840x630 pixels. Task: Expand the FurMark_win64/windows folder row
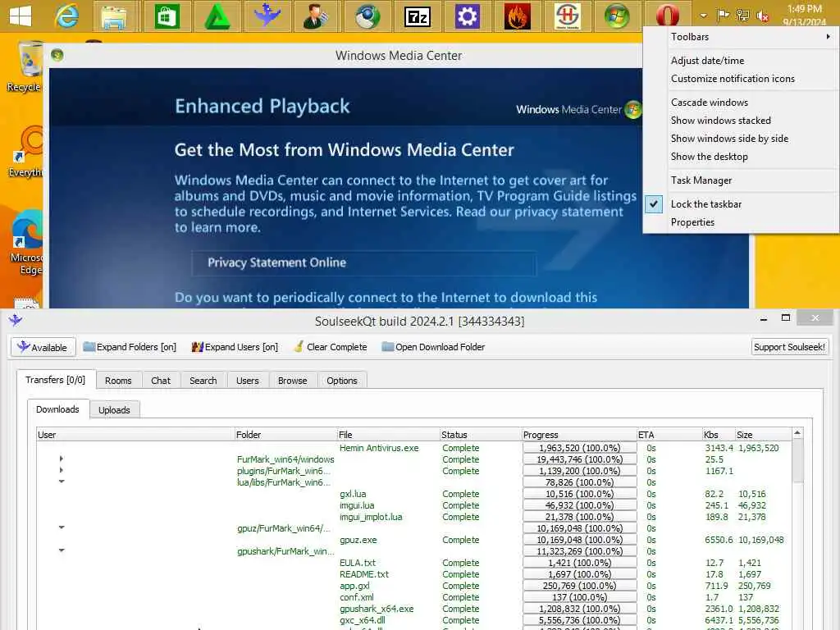point(61,459)
